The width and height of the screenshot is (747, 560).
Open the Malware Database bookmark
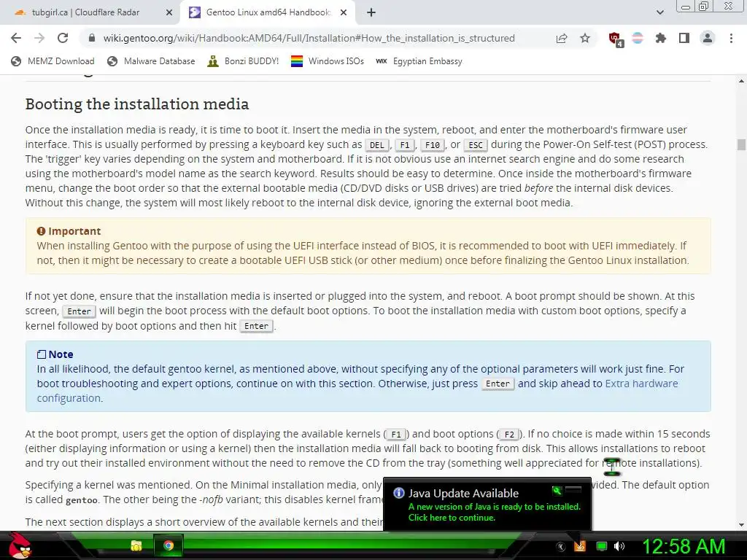click(151, 61)
